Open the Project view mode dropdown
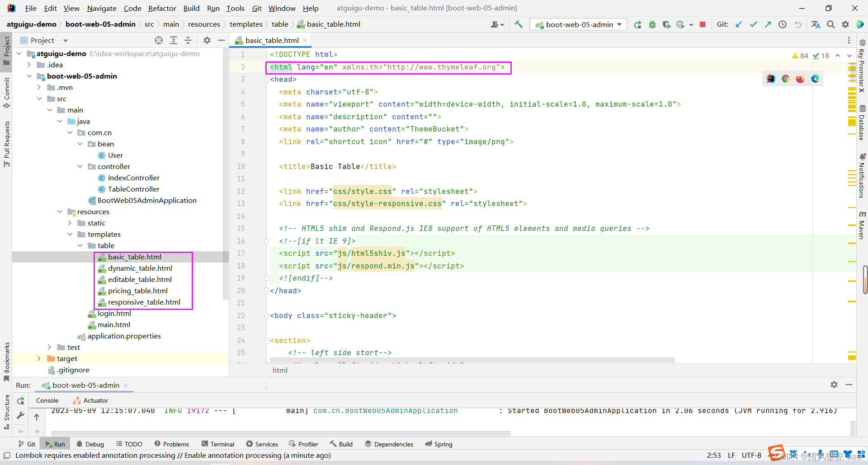The height and width of the screenshot is (465, 868). point(66,41)
